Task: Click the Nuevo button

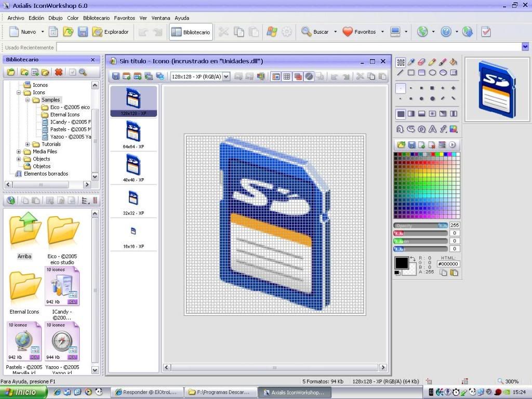Action: (23, 32)
